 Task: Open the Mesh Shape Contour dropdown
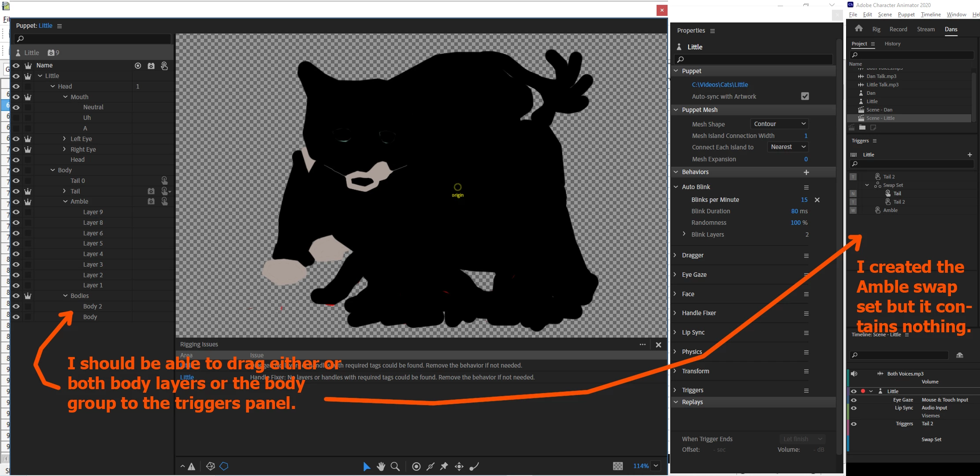click(780, 124)
